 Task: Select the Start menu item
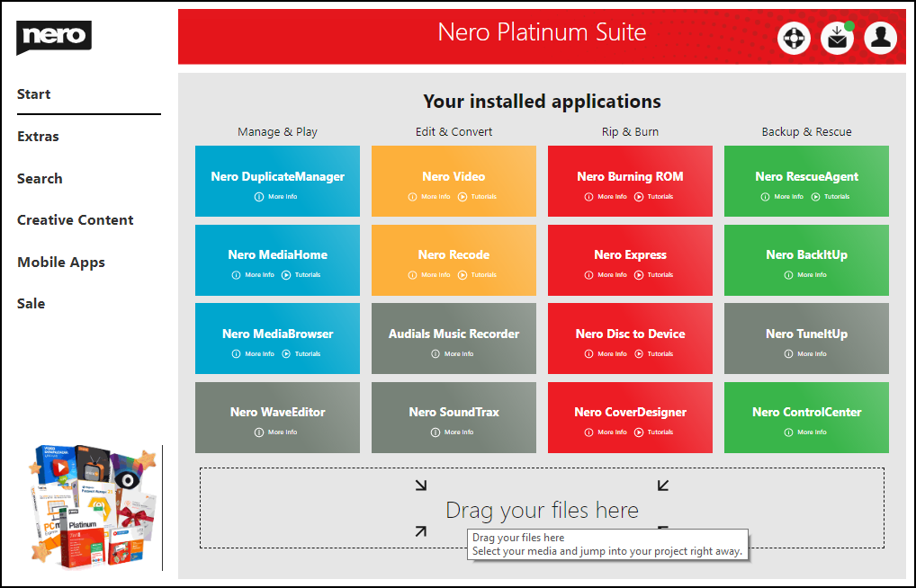34,94
